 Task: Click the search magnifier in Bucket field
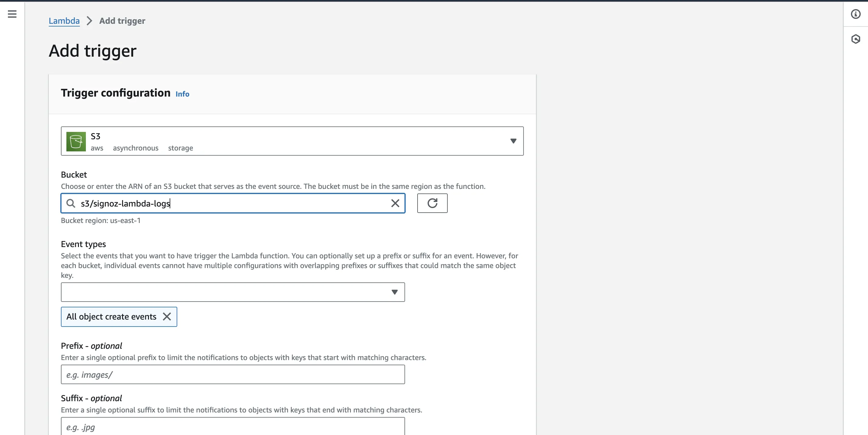[71, 203]
